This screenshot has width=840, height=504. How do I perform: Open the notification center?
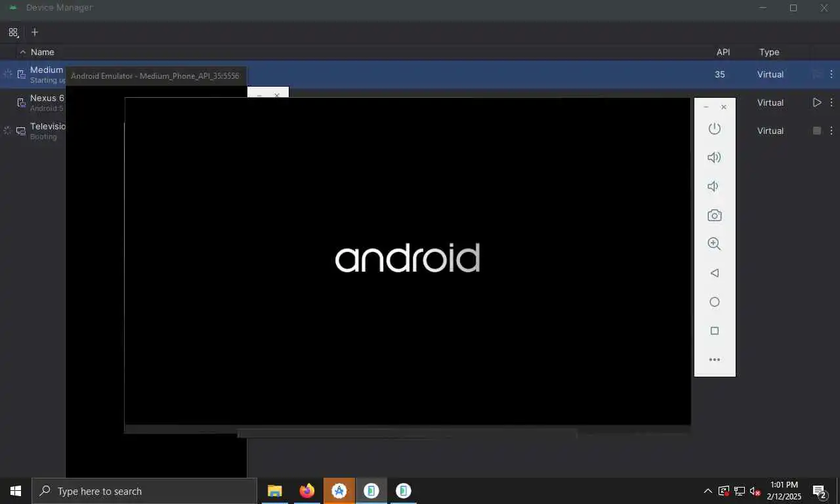pyautogui.click(x=820, y=491)
